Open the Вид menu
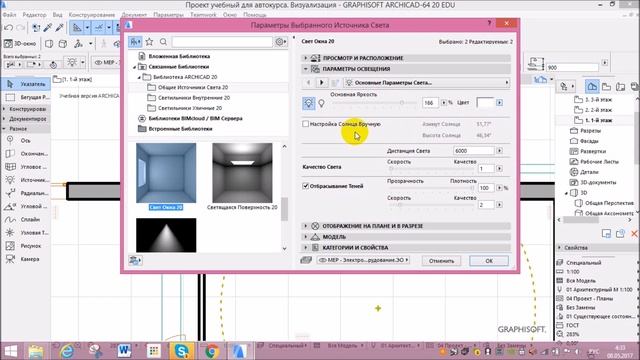The height and width of the screenshot is (360, 640). (x=58, y=15)
